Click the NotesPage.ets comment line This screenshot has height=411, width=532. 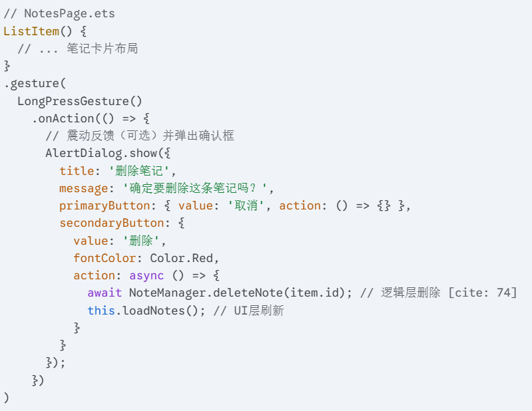pos(59,13)
